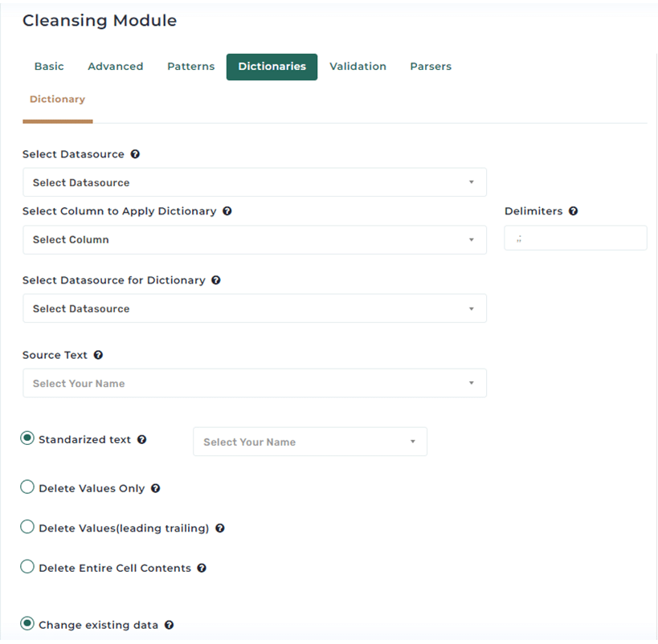Click help icon next to Delete Values Only
658x644 pixels.
tap(156, 488)
